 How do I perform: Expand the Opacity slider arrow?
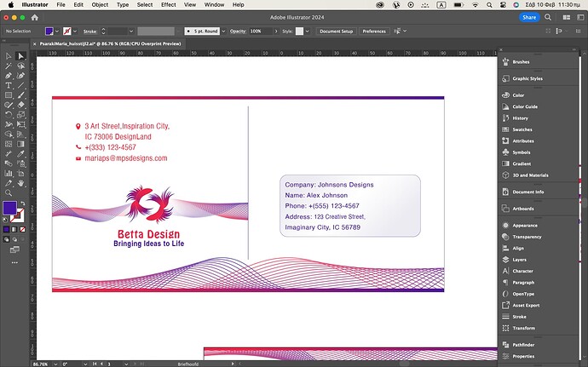277,32
